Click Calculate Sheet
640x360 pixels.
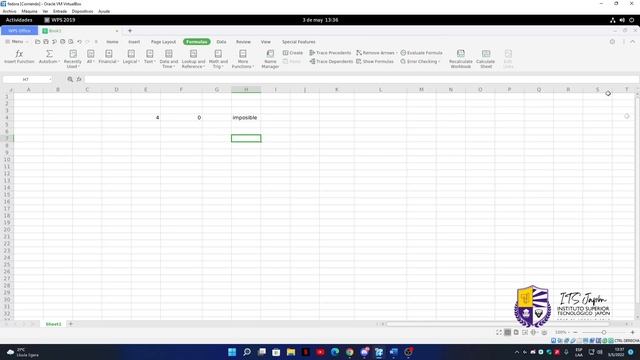[x=485, y=59]
